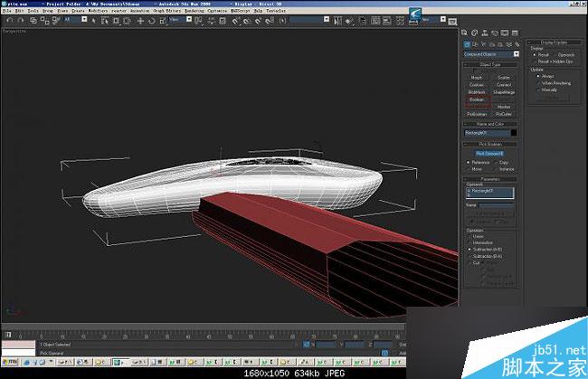Click the ProBoolean object type button
Screen dimensions: 588x379
tap(477, 114)
